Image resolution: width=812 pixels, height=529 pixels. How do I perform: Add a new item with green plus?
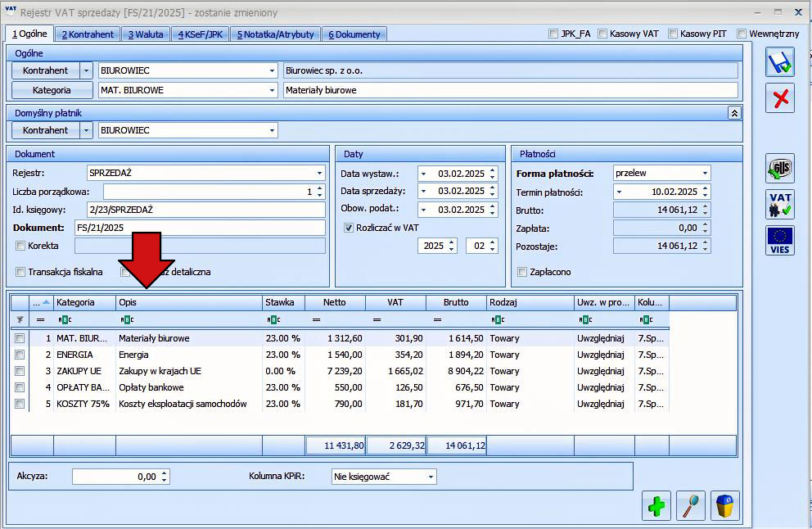click(x=656, y=506)
